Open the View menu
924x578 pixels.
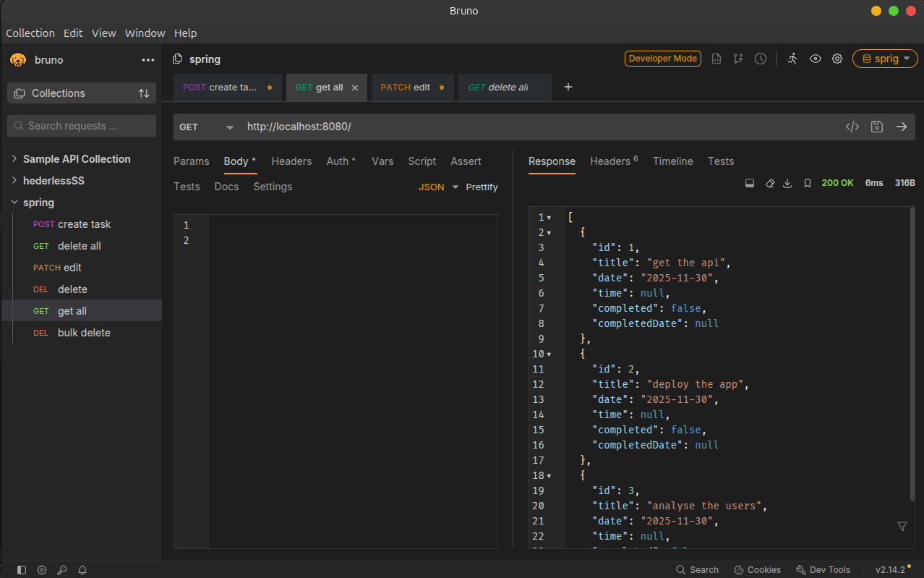(x=104, y=33)
